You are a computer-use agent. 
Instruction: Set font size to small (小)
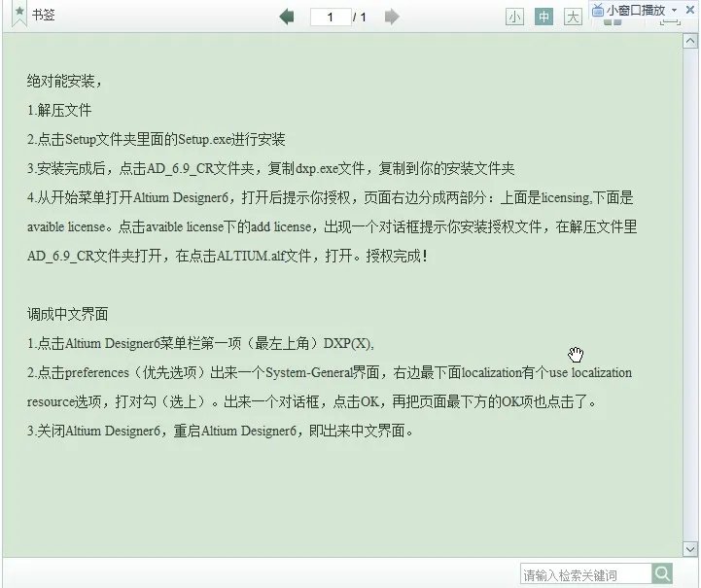pyautogui.click(x=514, y=17)
